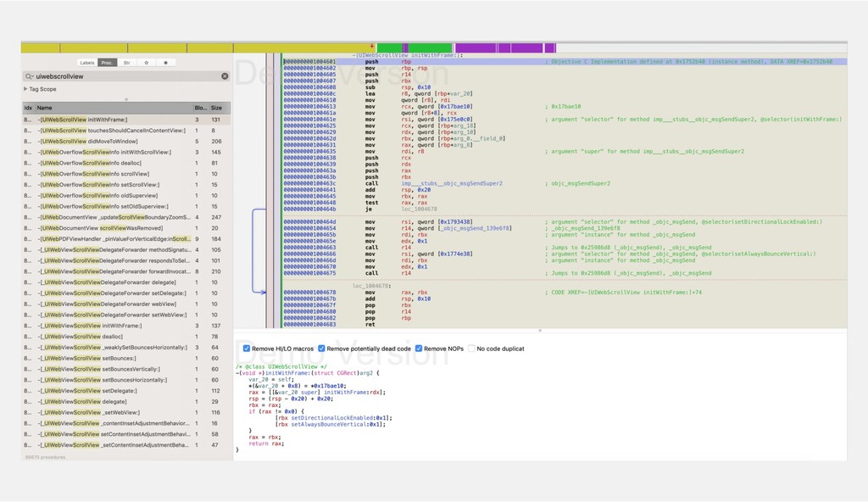Click setAlwaysBounceVertical in pseudo-code

pyautogui.click(x=329, y=425)
